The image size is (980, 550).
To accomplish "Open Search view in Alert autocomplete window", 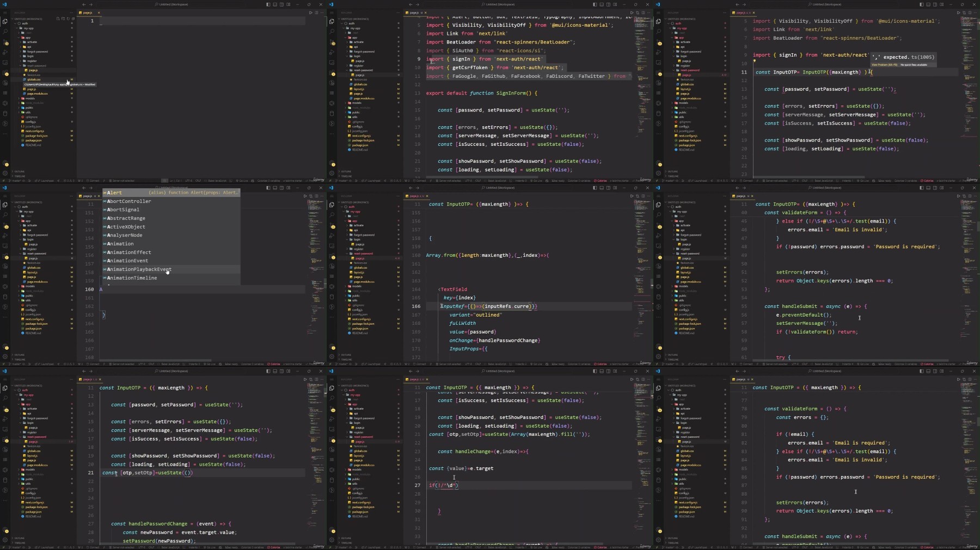I will [x=5, y=215].
